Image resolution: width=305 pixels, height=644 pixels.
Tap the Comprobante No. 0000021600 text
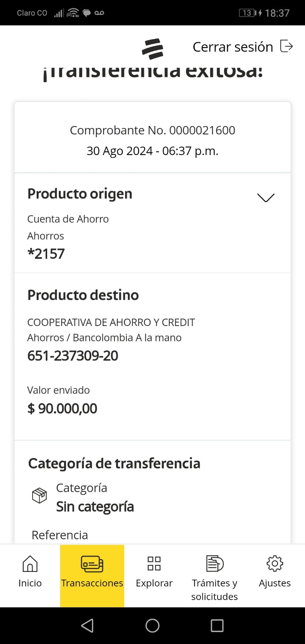coord(152,130)
